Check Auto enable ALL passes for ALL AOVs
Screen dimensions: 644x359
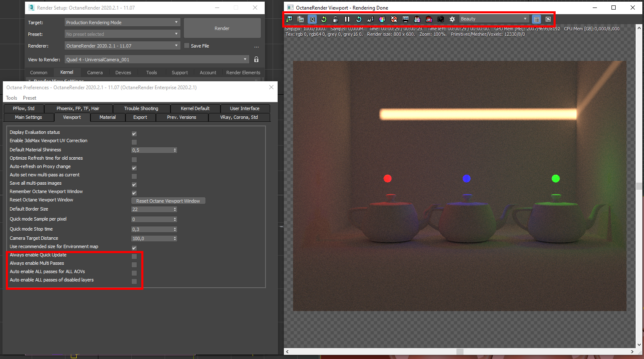pyautogui.click(x=134, y=273)
